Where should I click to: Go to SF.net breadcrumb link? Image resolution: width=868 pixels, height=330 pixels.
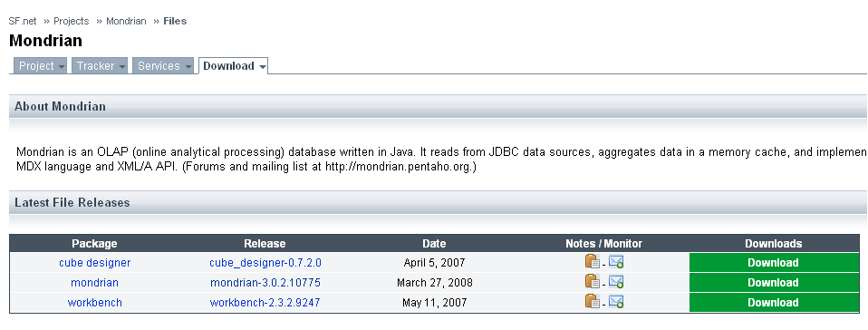[x=23, y=21]
